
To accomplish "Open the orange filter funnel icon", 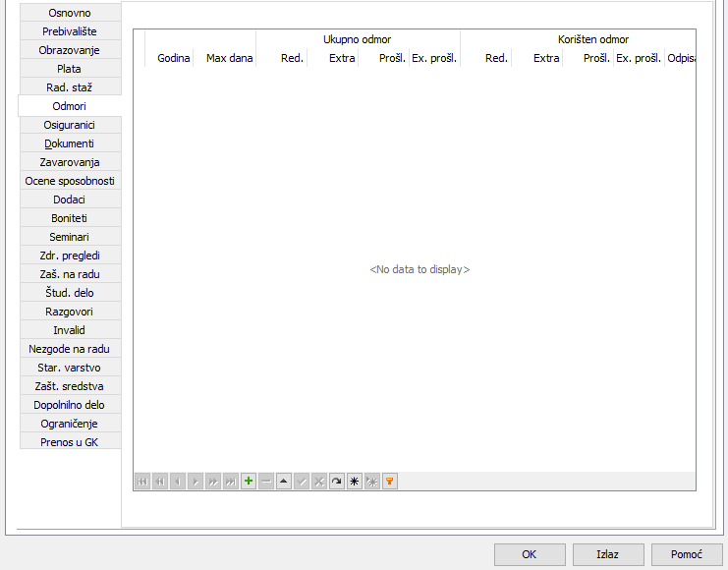I will coord(390,482).
